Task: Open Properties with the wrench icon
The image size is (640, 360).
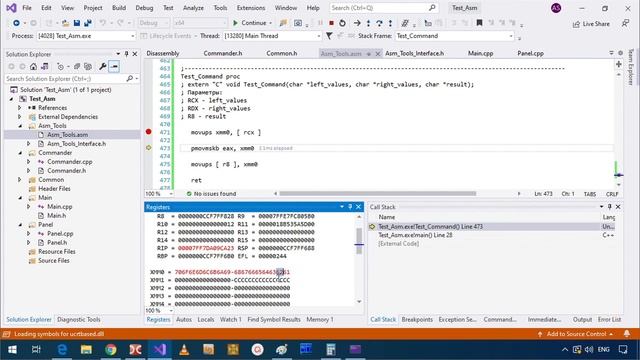Action: pos(102,66)
